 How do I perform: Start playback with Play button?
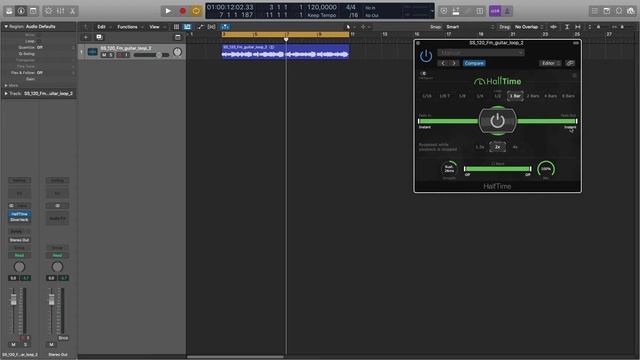point(168,11)
